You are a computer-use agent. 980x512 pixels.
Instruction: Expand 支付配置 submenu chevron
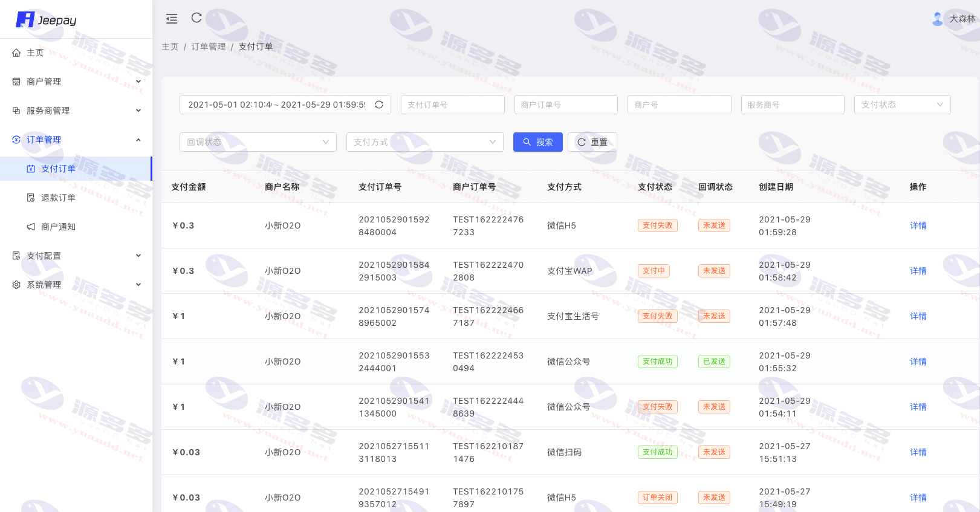point(138,256)
